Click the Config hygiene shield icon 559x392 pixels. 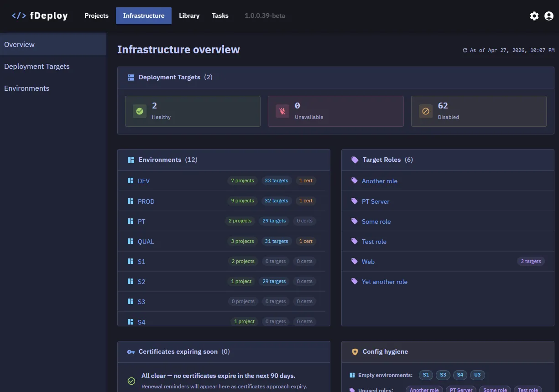[x=355, y=352]
